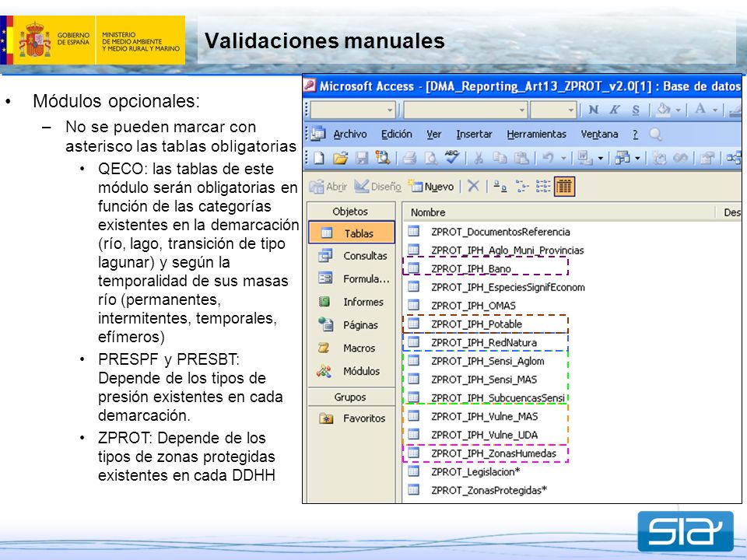Click the Underline S formatting icon

(636, 110)
